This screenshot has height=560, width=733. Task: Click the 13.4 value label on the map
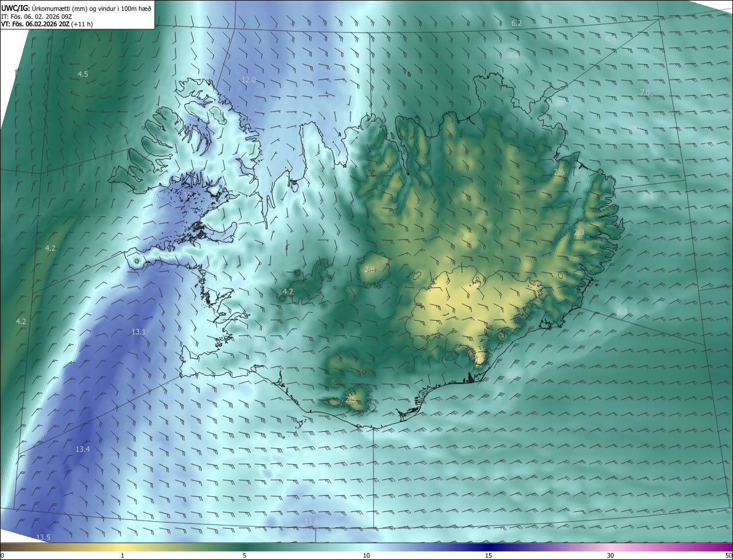point(82,449)
